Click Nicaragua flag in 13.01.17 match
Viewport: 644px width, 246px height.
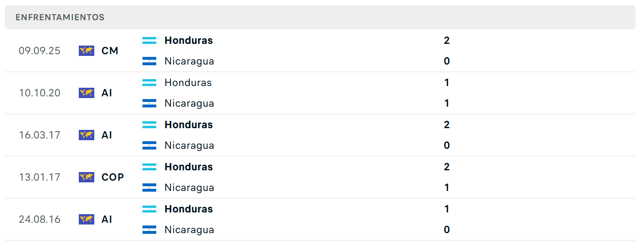149,188
